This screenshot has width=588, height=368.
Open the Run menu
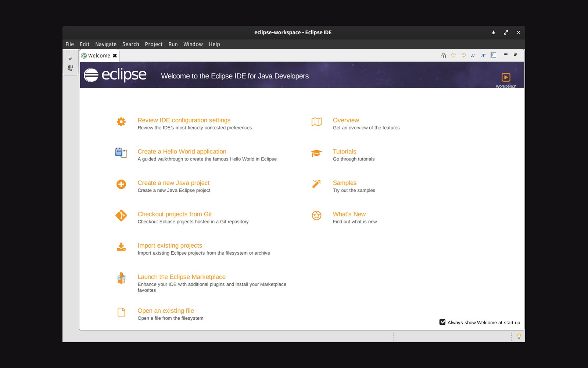173,44
